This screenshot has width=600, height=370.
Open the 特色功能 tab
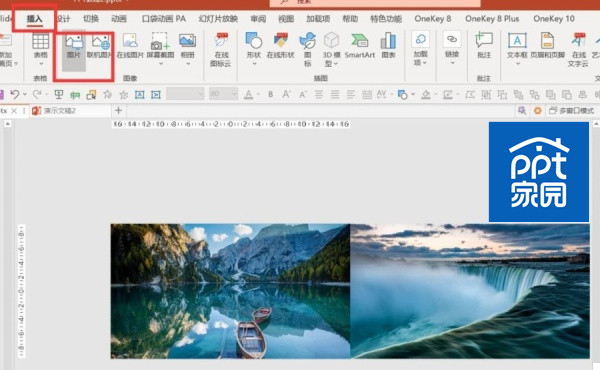tap(386, 19)
